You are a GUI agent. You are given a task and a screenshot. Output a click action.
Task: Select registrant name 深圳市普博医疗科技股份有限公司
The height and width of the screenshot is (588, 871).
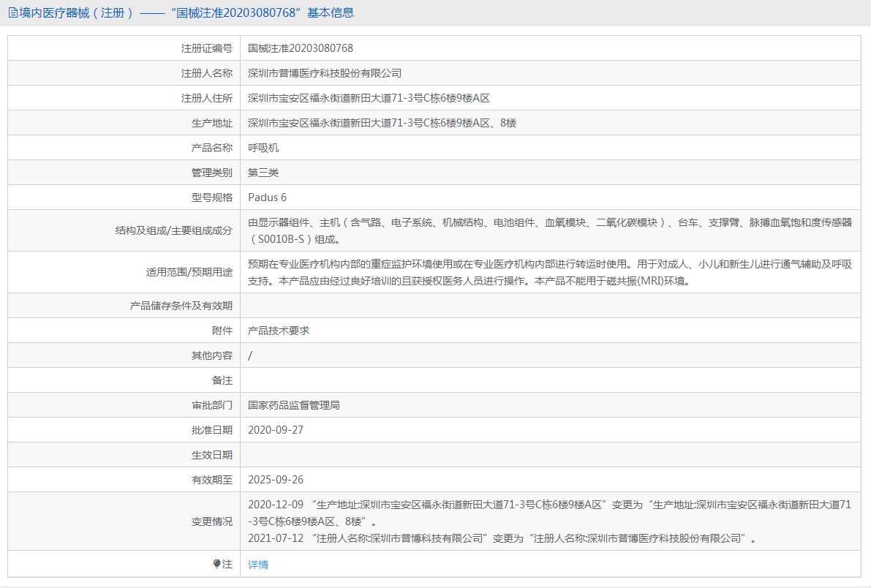(325, 73)
